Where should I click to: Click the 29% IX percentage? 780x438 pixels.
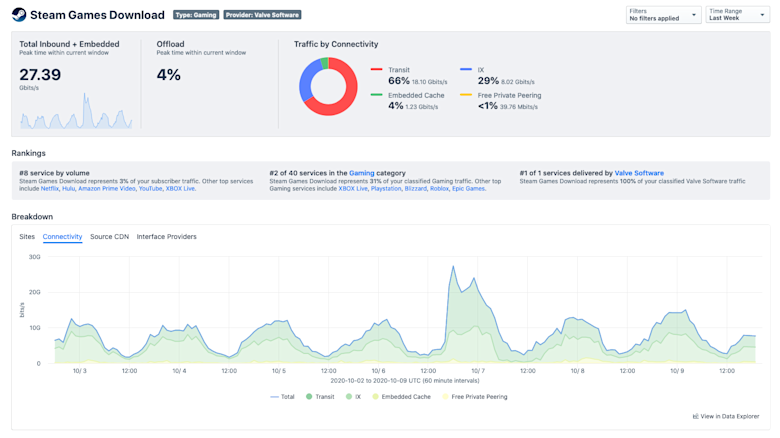click(x=488, y=81)
